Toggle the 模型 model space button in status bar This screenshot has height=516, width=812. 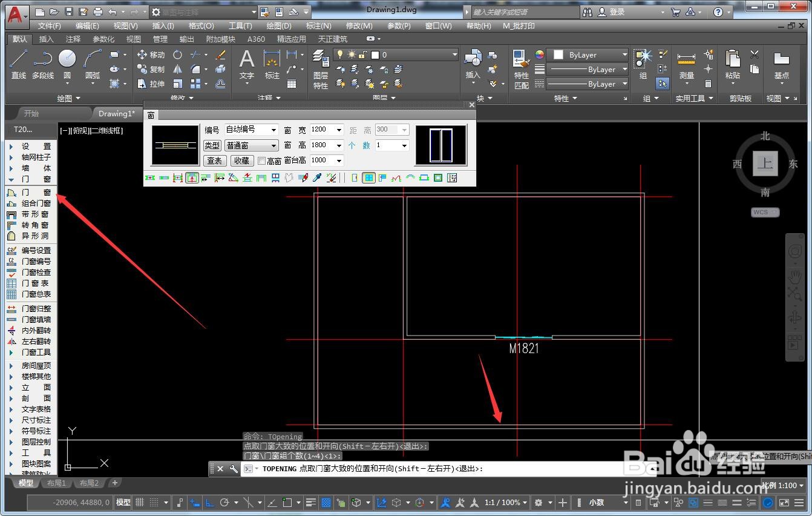coord(123,503)
